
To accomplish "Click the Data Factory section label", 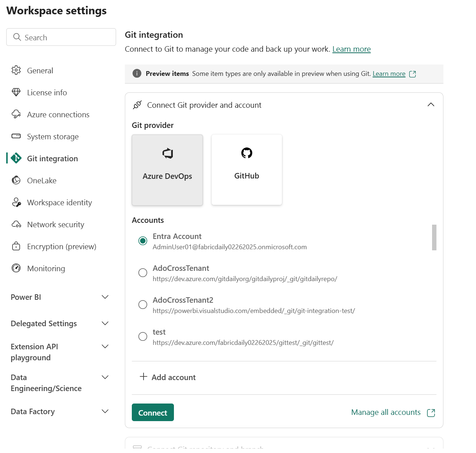I will click(x=33, y=412).
